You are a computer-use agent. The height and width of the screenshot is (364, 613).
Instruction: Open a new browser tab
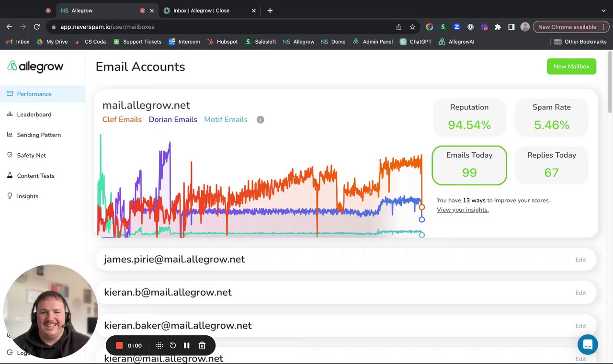coord(270,11)
